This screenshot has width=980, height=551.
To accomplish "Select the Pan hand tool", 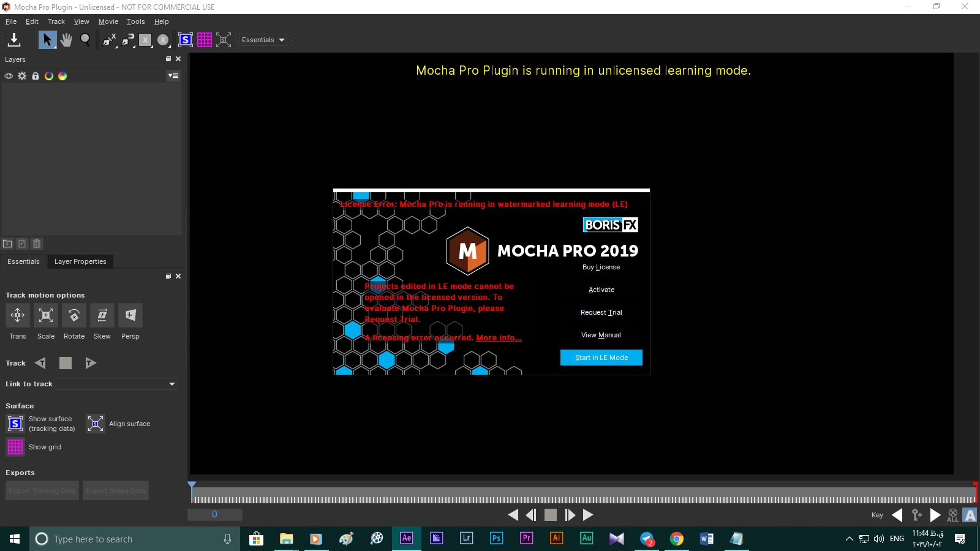I will tap(66, 40).
